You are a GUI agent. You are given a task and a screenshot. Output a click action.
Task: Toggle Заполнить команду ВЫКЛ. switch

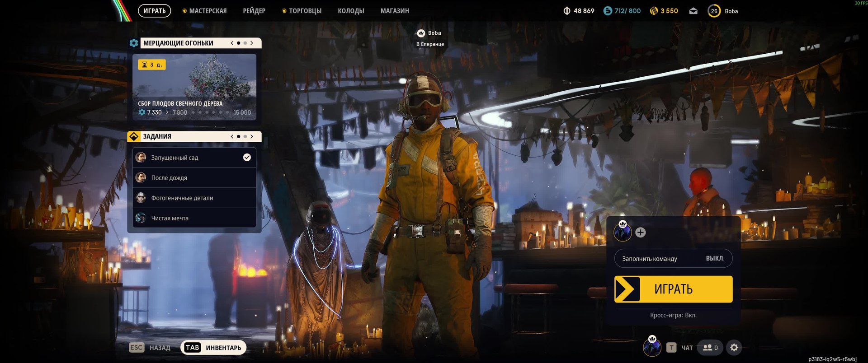click(x=673, y=259)
